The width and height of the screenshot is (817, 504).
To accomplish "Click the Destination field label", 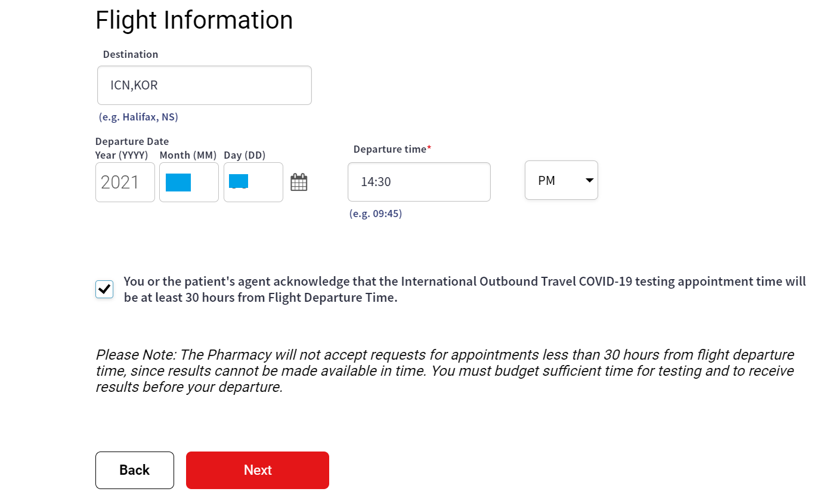I will [x=131, y=54].
